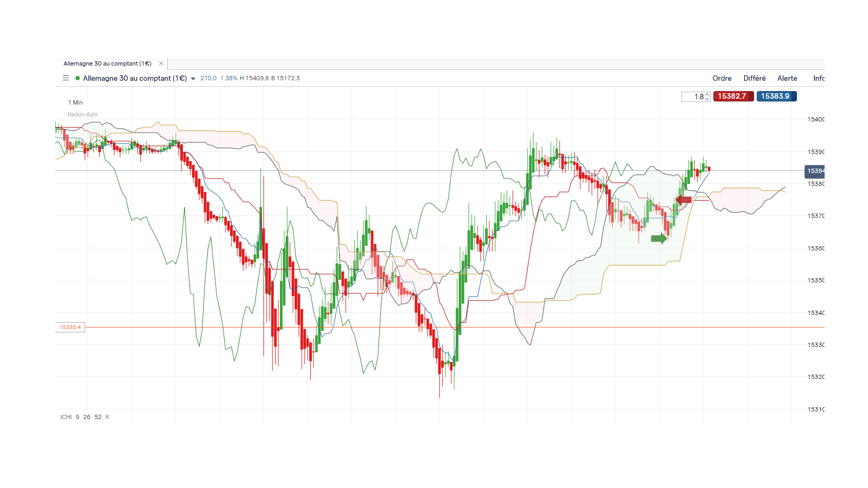Viewport: 868px width, 488px height.
Task: Click the current price tag 15384 on axis
Action: coord(814,171)
